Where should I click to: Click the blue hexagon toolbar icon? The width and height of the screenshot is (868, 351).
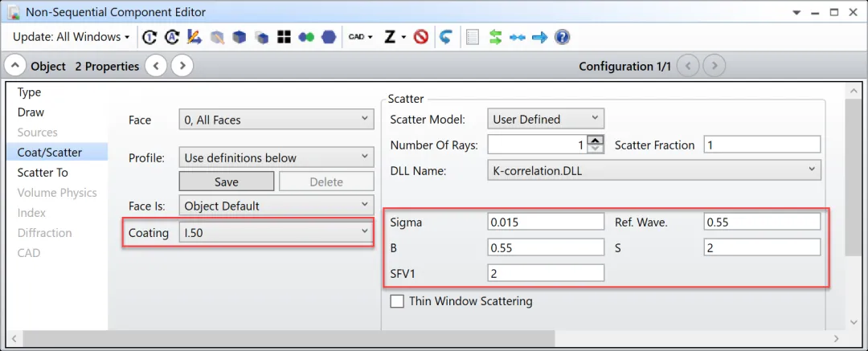[328, 37]
